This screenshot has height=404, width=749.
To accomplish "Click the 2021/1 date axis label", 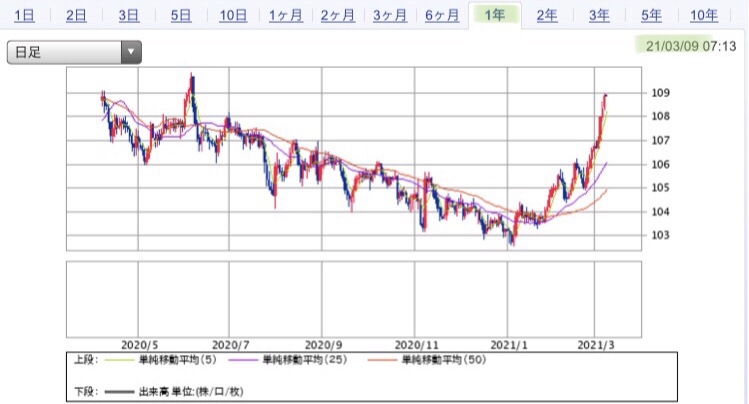I will tap(509, 345).
